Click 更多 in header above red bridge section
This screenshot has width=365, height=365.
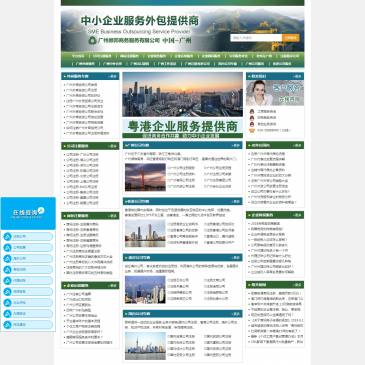click(x=236, y=146)
